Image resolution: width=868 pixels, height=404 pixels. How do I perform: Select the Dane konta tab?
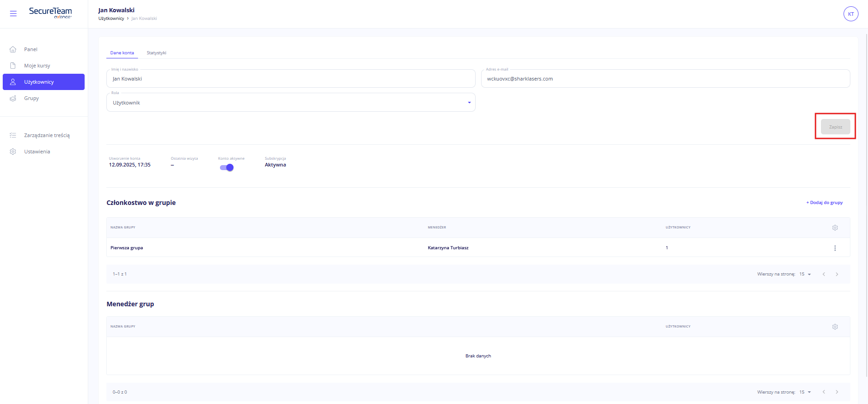pos(122,53)
